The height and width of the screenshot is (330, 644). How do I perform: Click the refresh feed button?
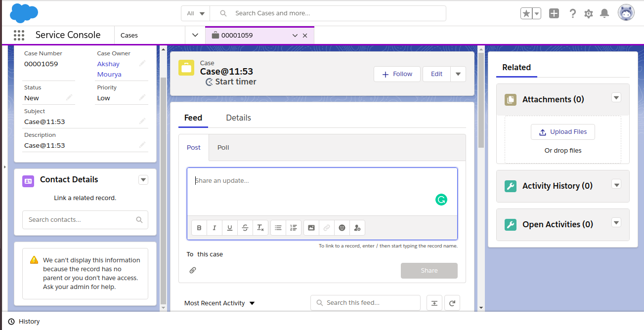[452, 303]
